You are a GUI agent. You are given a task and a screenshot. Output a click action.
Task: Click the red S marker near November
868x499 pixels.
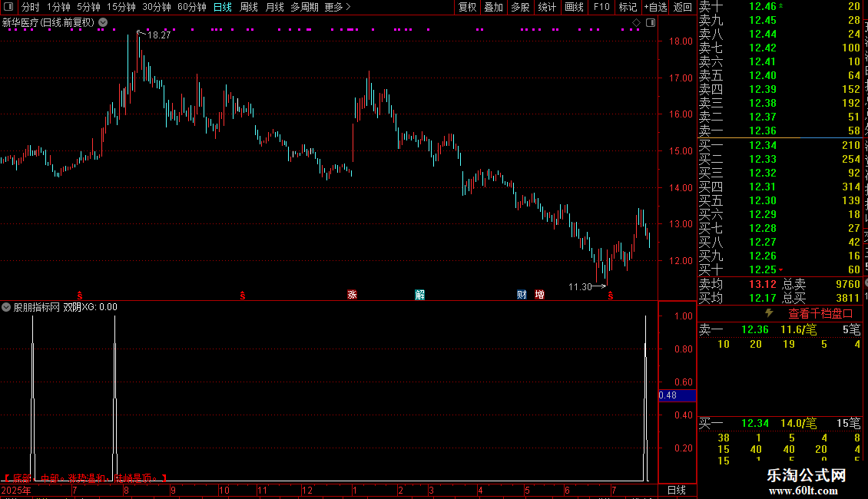243,296
